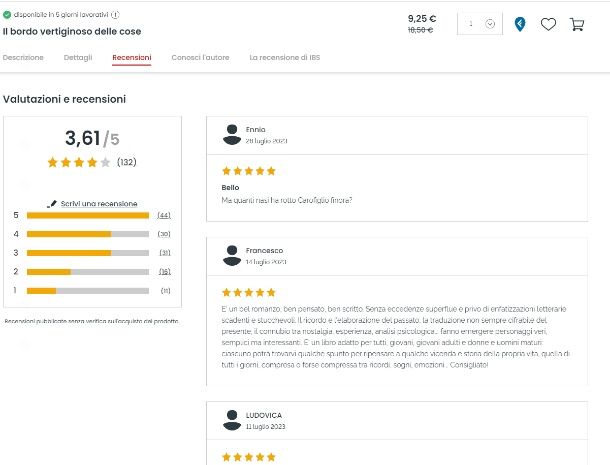This screenshot has height=465, width=610.
Task: Open La recensione di IBS tab
Action: (x=285, y=58)
